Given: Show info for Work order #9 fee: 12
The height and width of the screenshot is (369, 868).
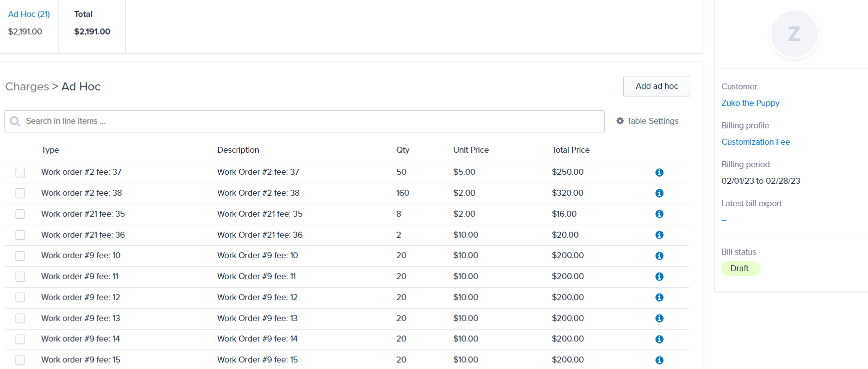Looking at the screenshot, I should click(659, 297).
